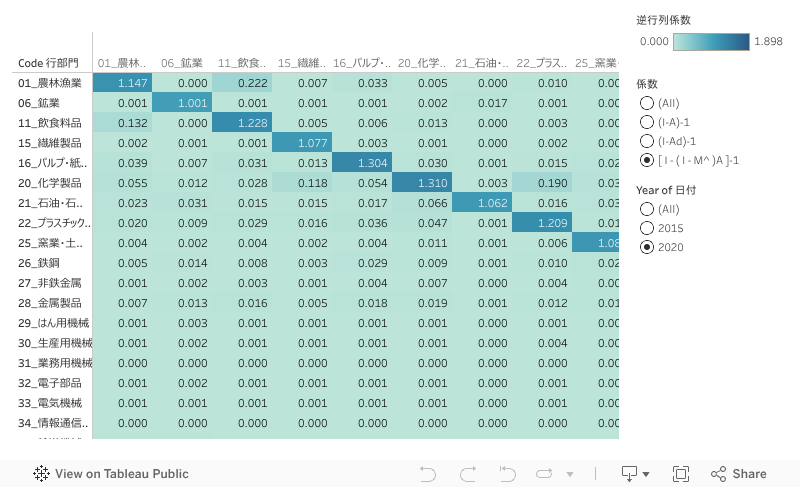This screenshot has width=800, height=487.
Task: Open View on Tableau Public link
Action: click(121, 474)
